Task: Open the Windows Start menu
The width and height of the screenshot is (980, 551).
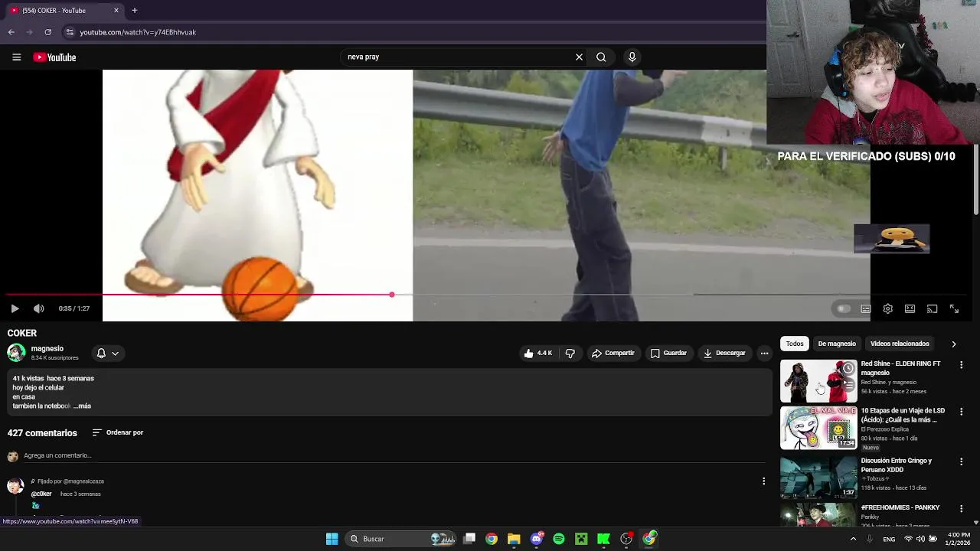Action: pyautogui.click(x=332, y=539)
